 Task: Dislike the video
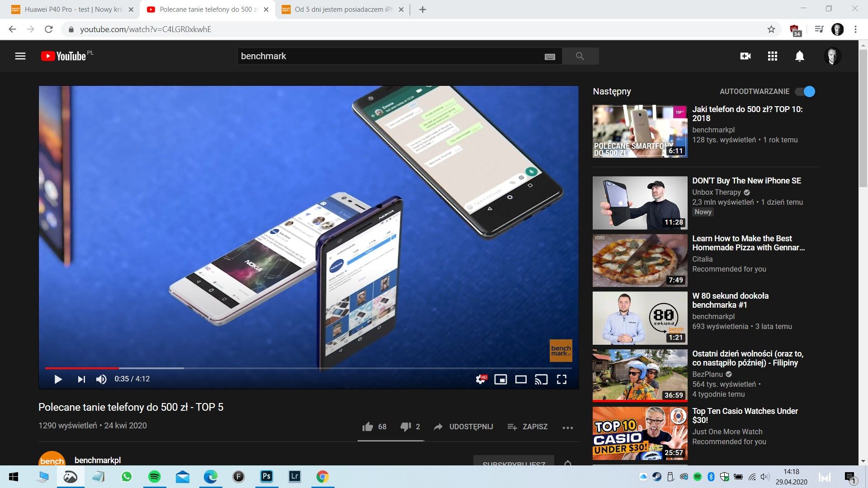(410, 427)
